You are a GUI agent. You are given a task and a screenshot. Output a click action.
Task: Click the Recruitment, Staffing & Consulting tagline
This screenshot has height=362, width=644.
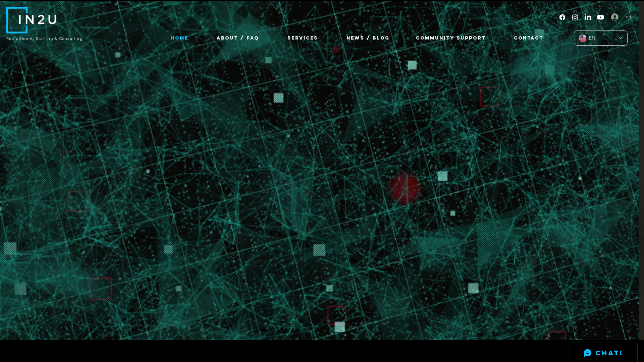(44, 39)
